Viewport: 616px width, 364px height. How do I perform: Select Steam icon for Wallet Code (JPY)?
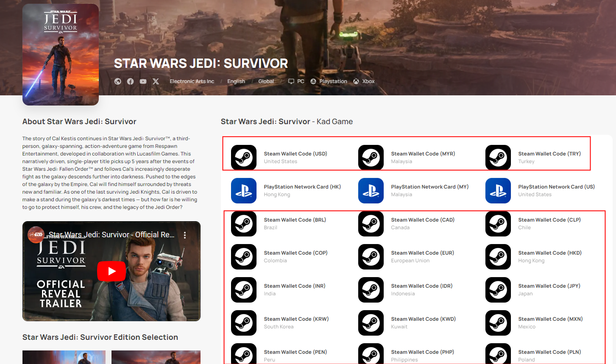[x=498, y=290]
